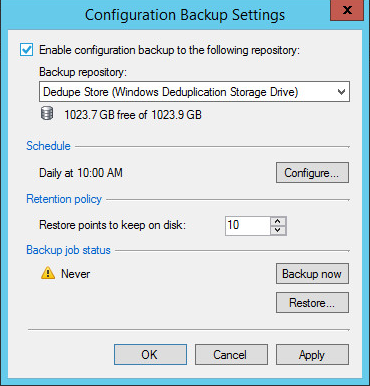Click the repository database disk icon

coord(47,114)
